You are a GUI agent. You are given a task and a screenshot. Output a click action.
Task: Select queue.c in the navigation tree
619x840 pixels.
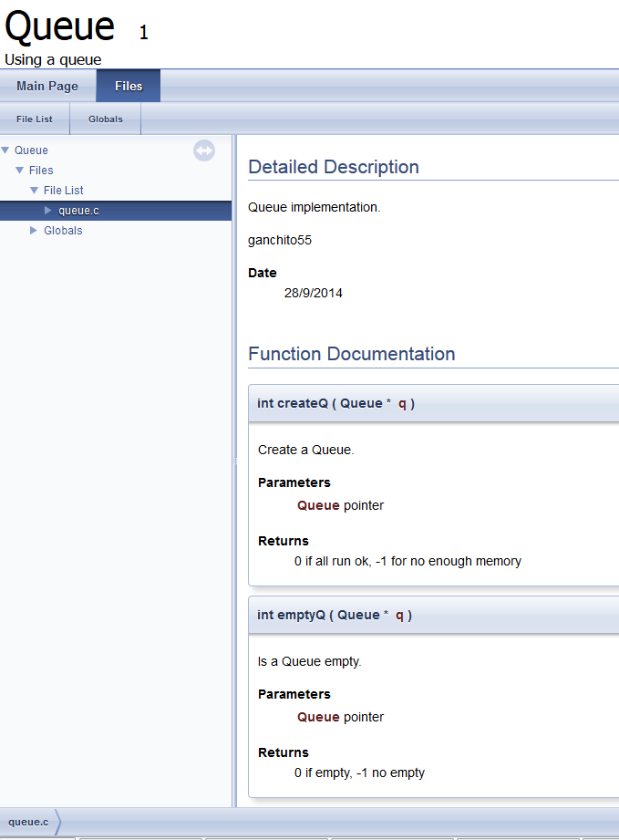click(78, 211)
